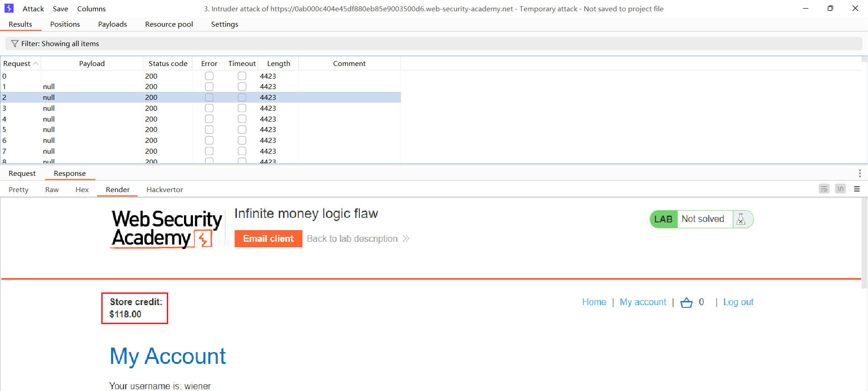868x391 pixels.
Task: Select the Render view tab
Action: click(118, 189)
